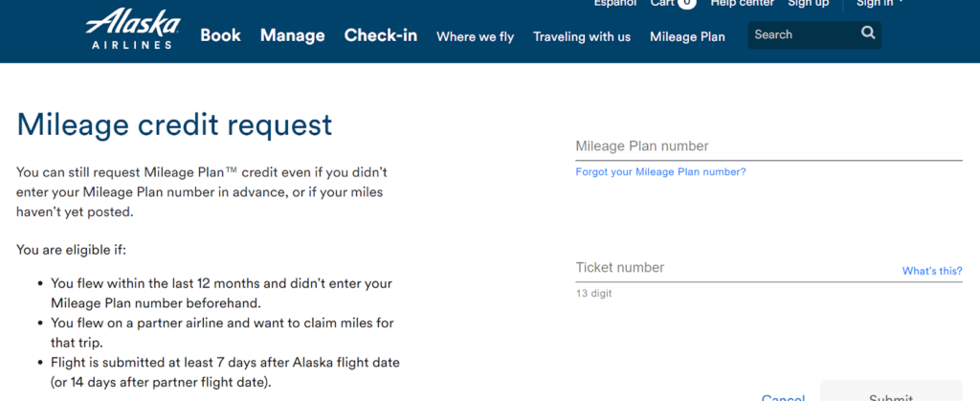Switch language to Español

(x=615, y=3)
